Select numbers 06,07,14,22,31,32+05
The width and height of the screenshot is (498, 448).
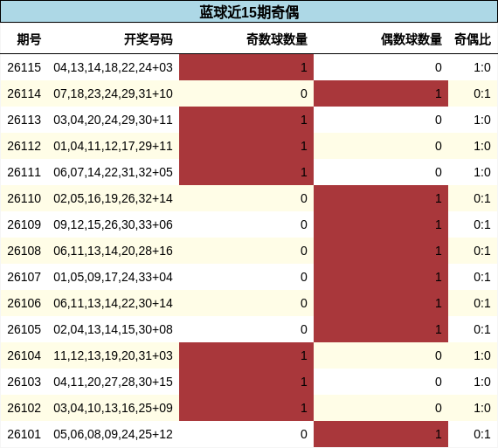click(113, 172)
